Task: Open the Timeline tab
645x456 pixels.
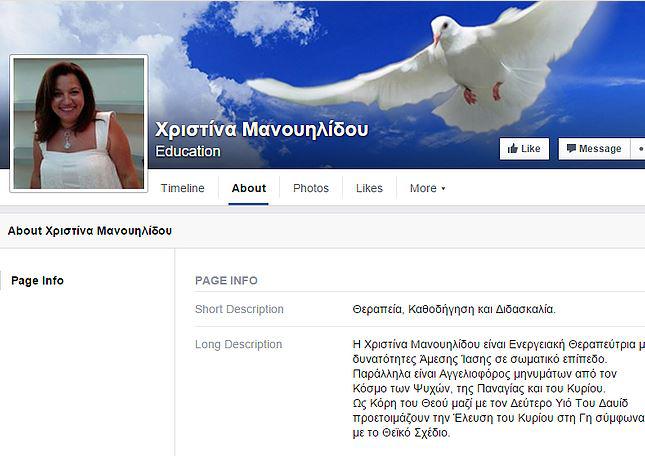Action: tap(182, 188)
